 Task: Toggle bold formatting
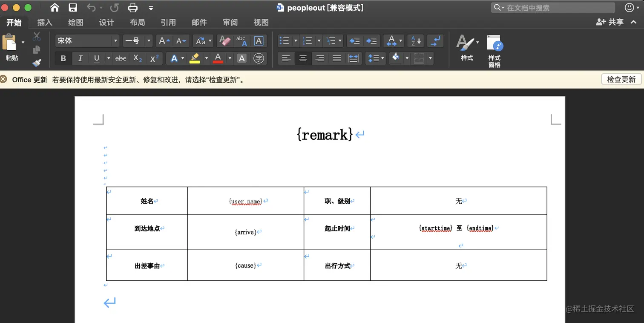coord(63,58)
